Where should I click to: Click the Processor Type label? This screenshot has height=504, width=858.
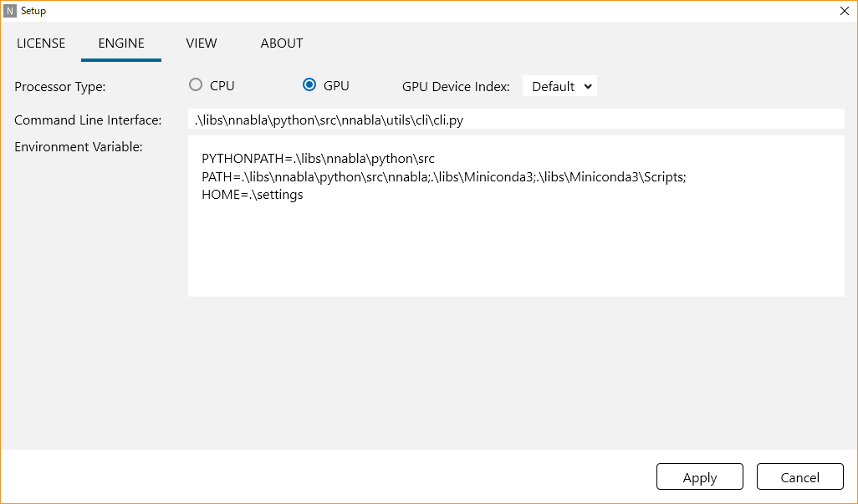(x=60, y=86)
